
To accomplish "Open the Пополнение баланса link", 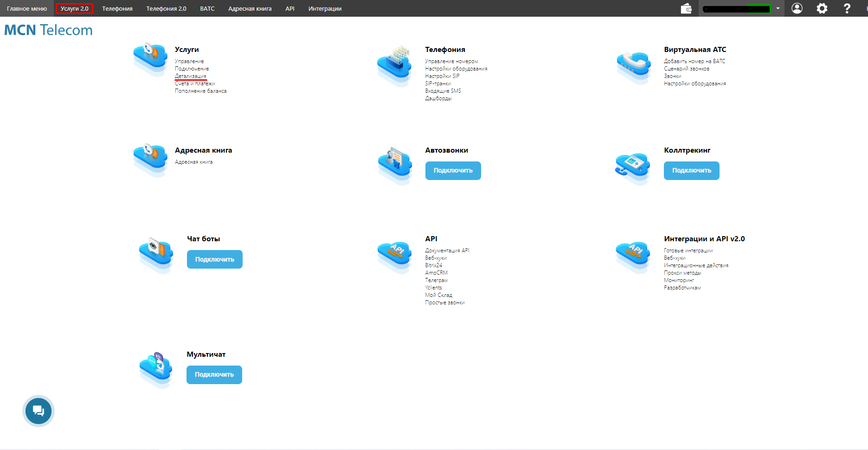I will [201, 91].
